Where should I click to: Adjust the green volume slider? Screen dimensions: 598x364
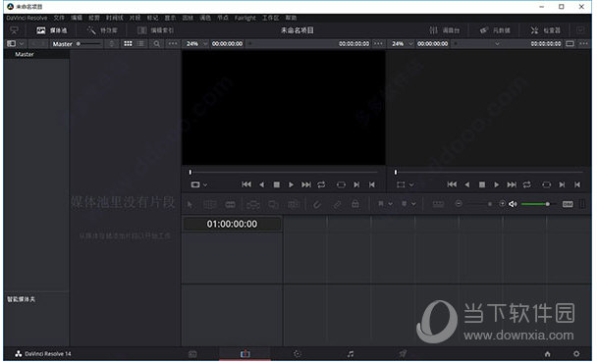tap(535, 204)
